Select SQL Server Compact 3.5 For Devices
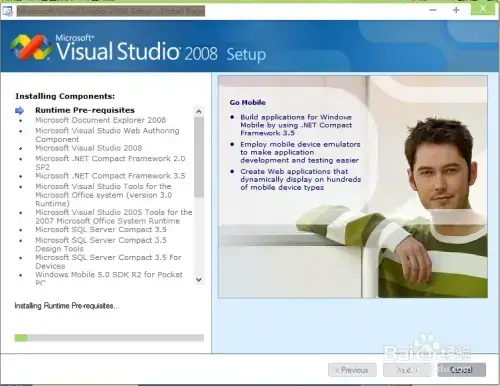Viewport: 500px width, 386px height. pos(108,262)
